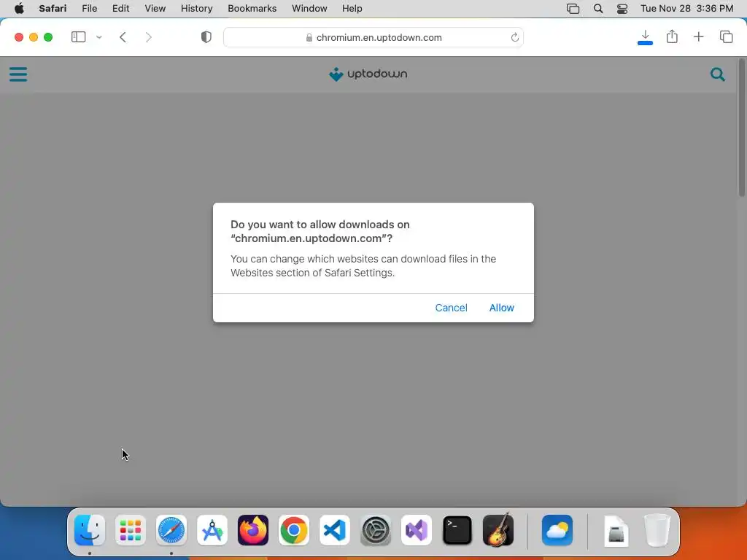Minimize Safari with the yellow button
This screenshot has width=747, height=560.
[x=34, y=37]
